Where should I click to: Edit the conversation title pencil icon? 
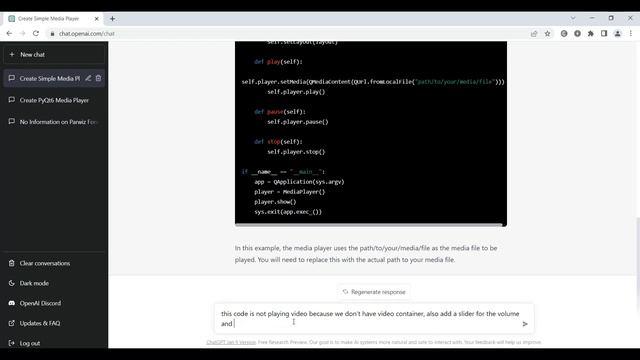tap(88, 78)
